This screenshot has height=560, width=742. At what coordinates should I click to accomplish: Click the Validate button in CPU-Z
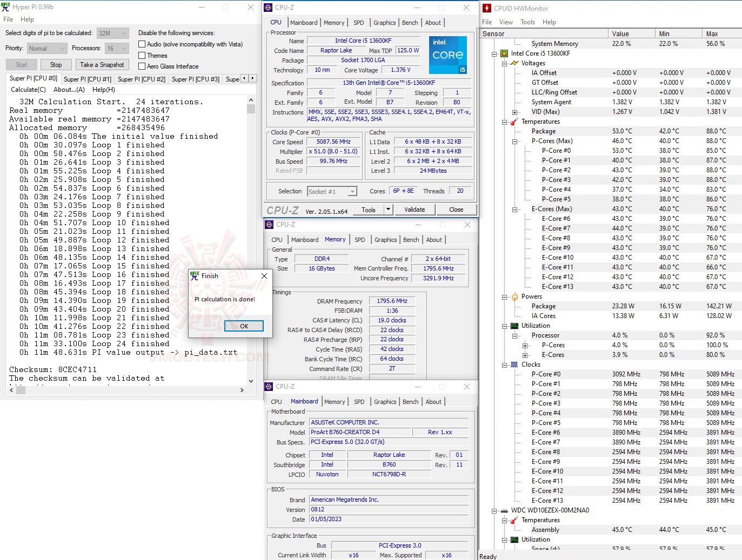[x=415, y=210]
